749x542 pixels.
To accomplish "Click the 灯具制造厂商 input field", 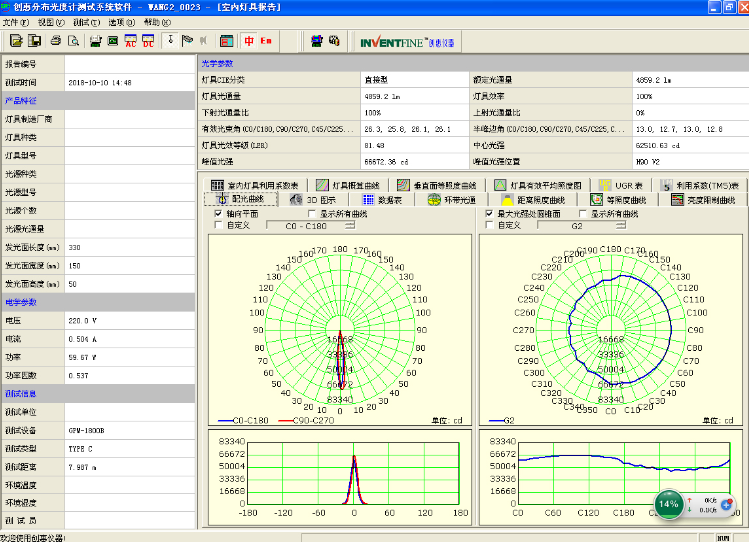I will (130, 119).
